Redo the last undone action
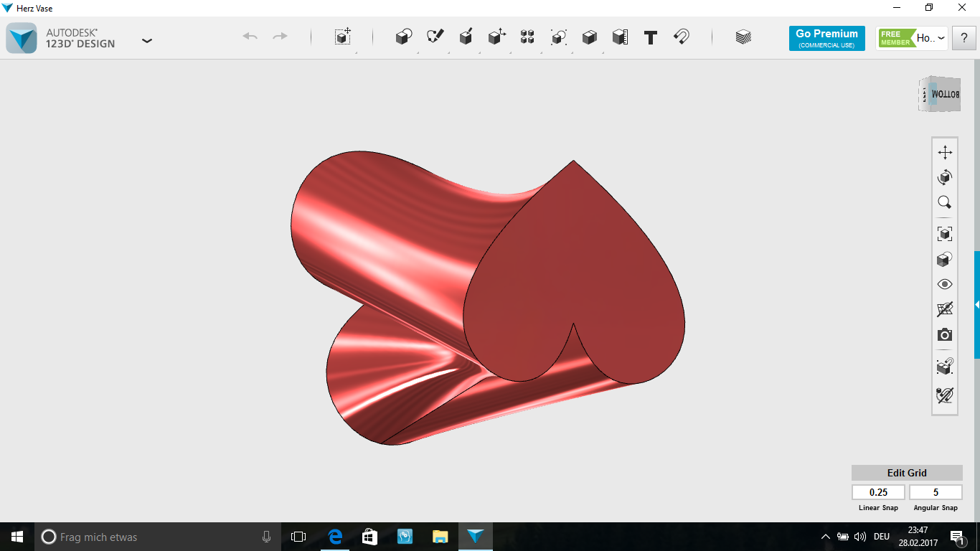Image resolution: width=980 pixels, height=551 pixels. click(281, 37)
